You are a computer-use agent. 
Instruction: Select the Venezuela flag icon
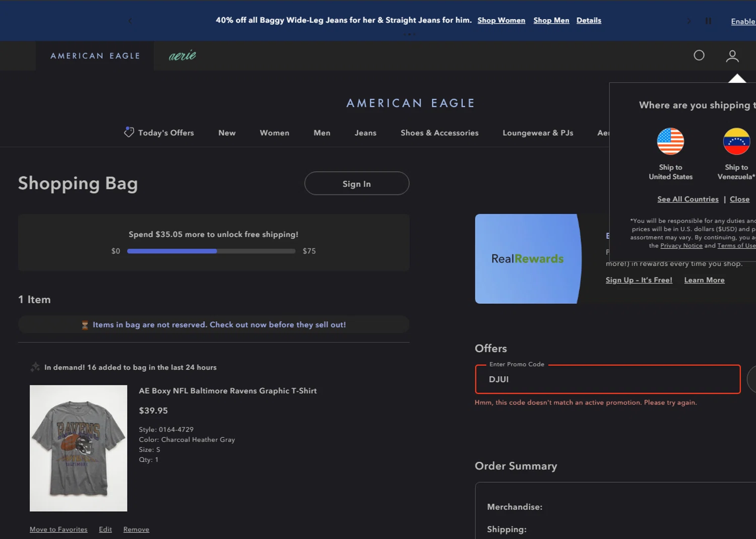click(x=736, y=142)
